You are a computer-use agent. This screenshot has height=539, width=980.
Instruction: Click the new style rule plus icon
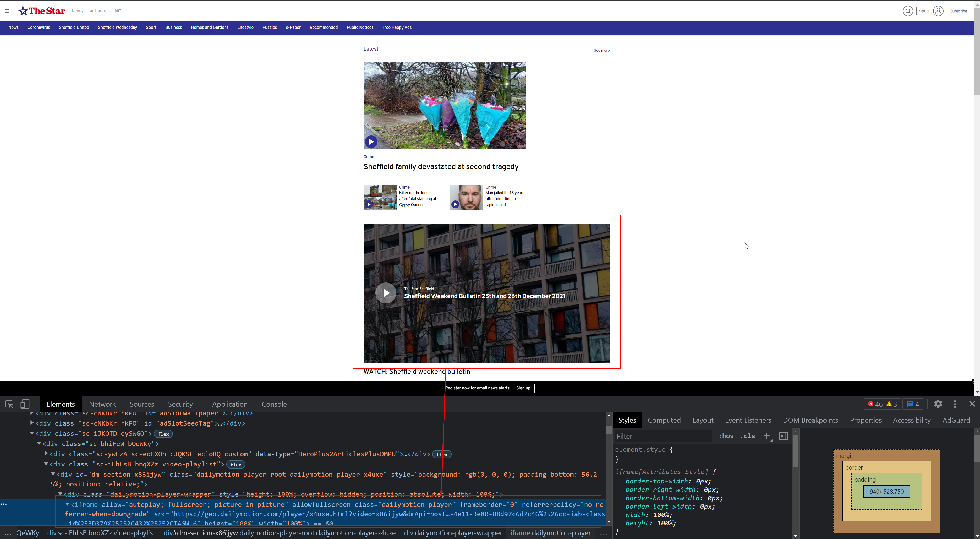click(x=767, y=436)
